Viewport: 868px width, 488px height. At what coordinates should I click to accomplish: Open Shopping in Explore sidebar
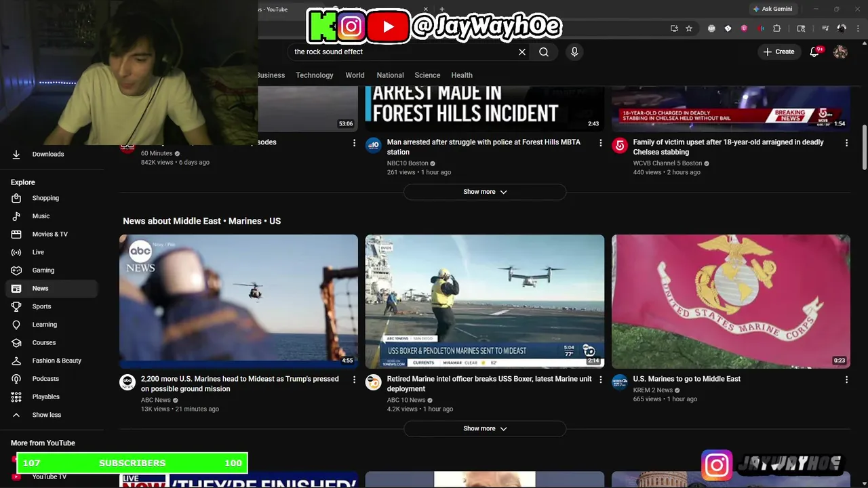click(x=52, y=198)
